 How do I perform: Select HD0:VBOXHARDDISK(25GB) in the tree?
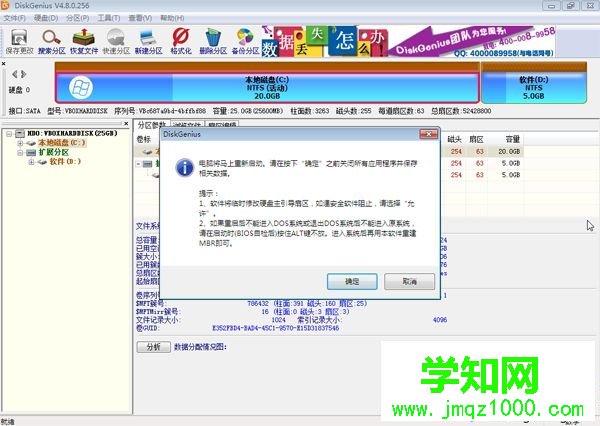pos(72,133)
